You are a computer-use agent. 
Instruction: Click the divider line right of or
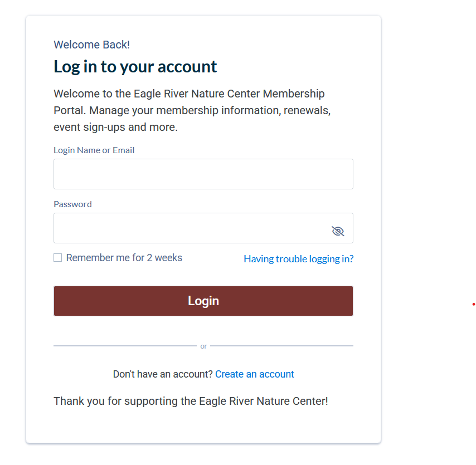click(281, 346)
